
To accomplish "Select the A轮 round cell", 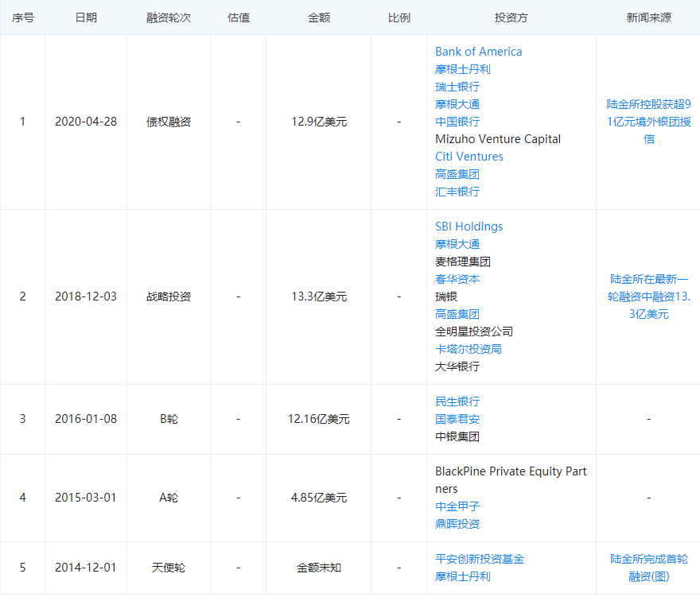I will click(x=169, y=498).
